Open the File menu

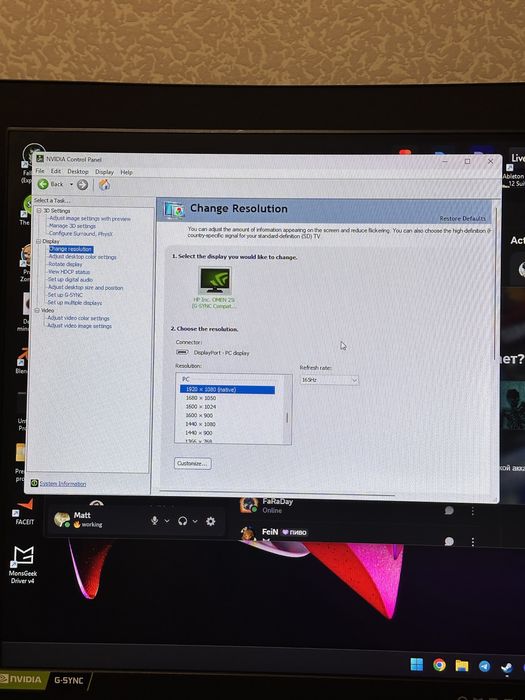point(40,171)
